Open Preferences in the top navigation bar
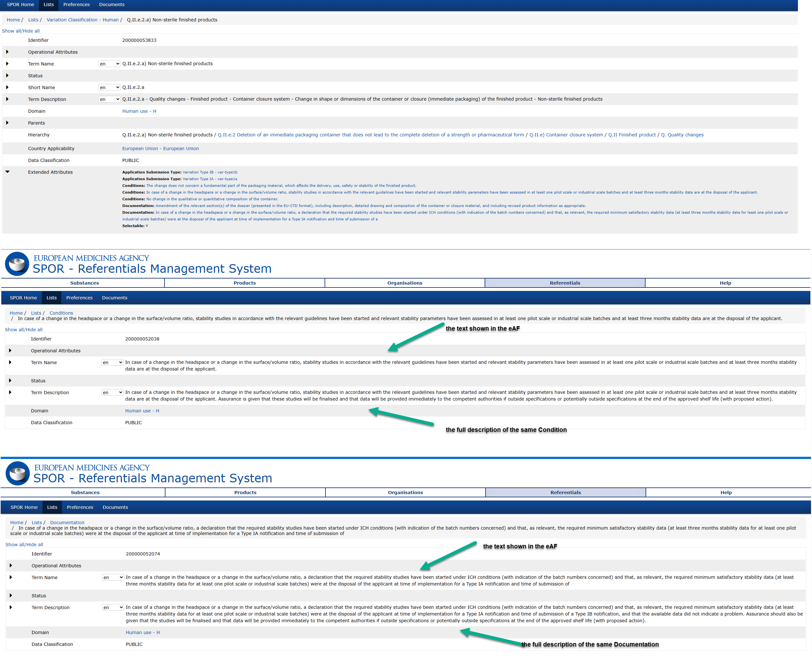This screenshot has width=812, height=658. click(x=77, y=4)
